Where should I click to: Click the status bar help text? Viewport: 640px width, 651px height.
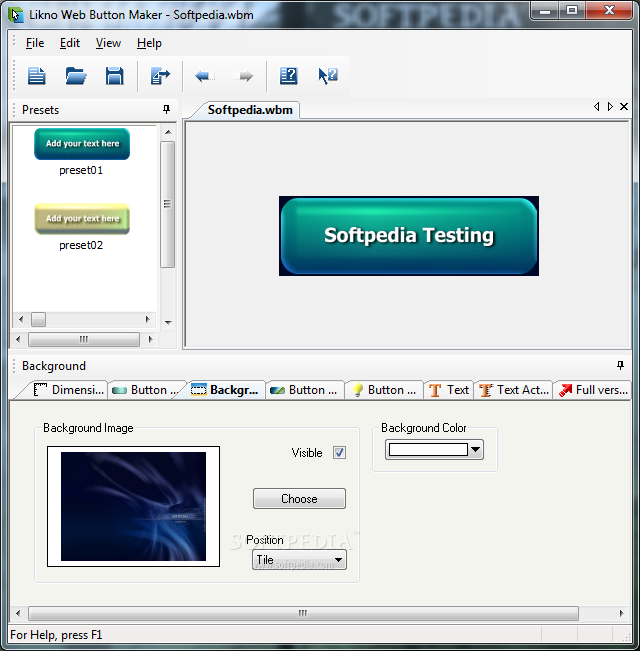(56, 635)
